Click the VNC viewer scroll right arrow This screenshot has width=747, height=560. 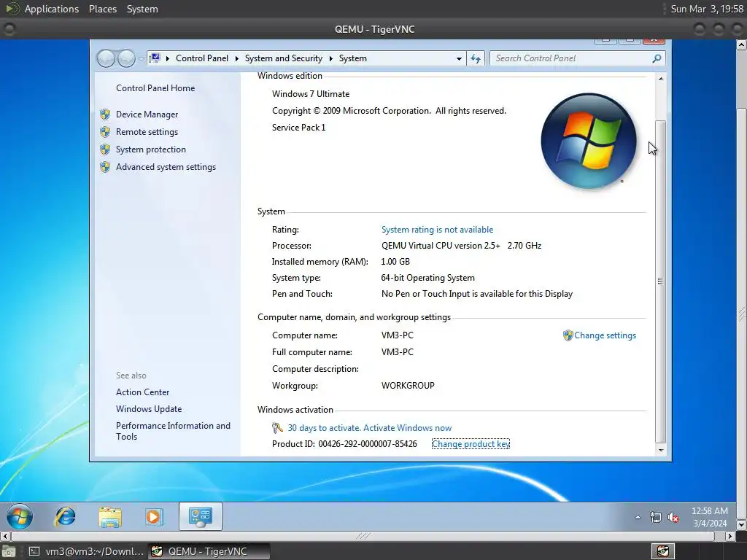(x=729, y=536)
